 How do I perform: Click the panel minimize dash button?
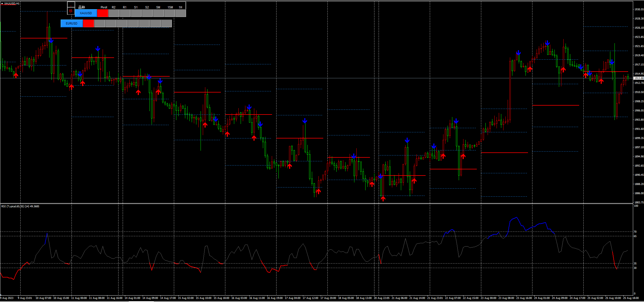click(x=71, y=5)
